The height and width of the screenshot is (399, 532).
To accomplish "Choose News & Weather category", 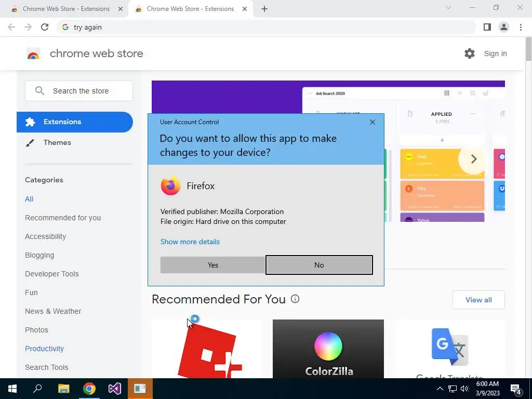I will click(53, 311).
